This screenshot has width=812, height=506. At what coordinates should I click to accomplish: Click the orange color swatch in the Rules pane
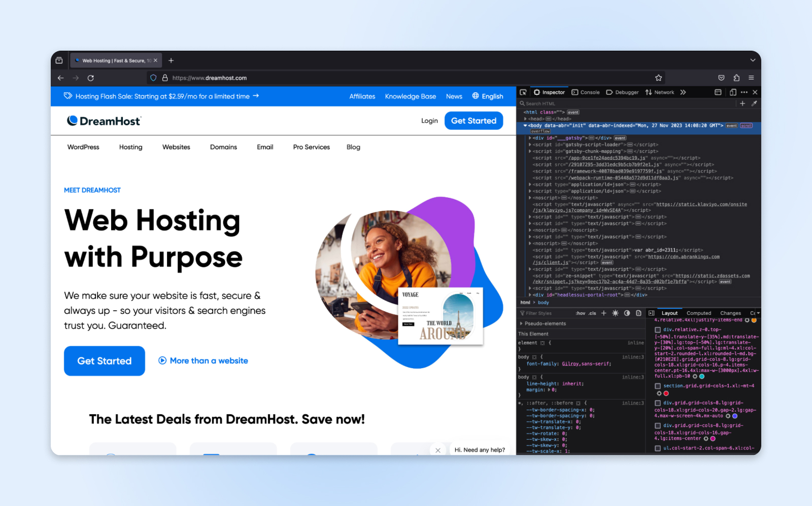coord(754,320)
